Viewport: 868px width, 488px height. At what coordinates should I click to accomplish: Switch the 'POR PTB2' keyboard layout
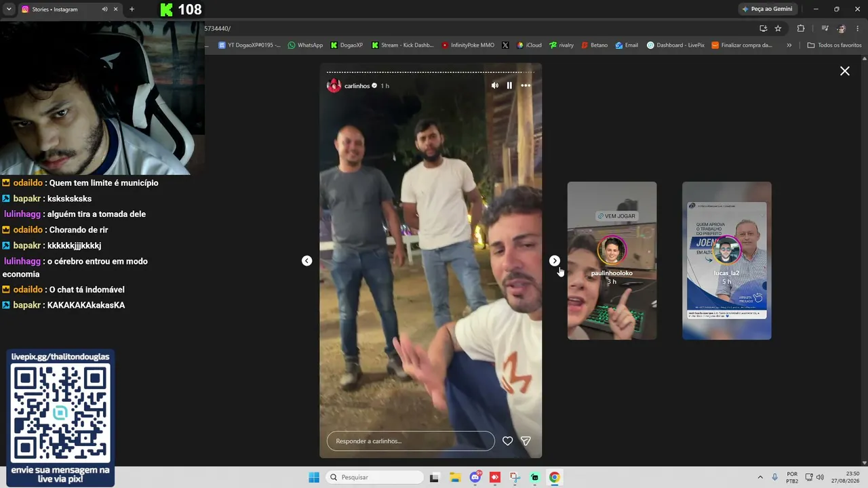(792, 477)
